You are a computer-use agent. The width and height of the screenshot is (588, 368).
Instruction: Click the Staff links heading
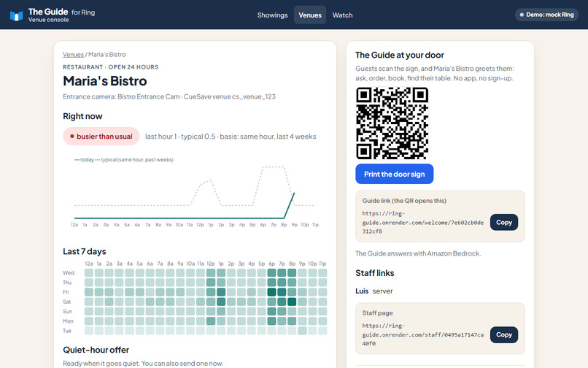pos(375,273)
